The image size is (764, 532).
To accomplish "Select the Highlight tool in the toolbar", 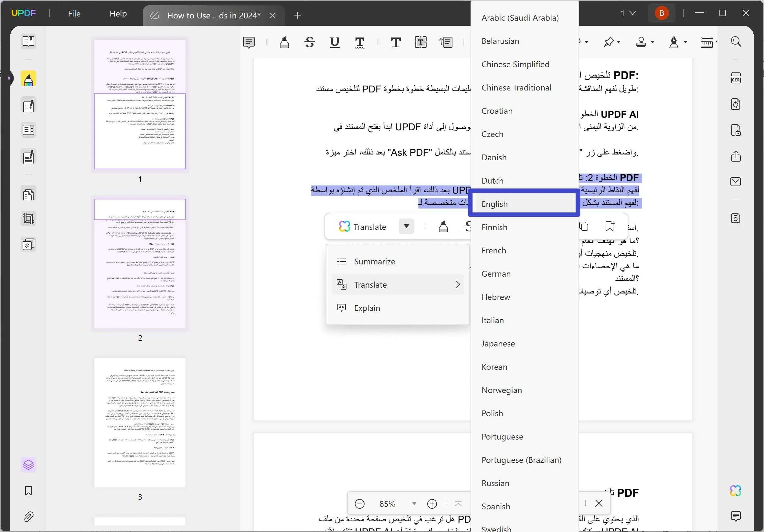I will [x=284, y=42].
